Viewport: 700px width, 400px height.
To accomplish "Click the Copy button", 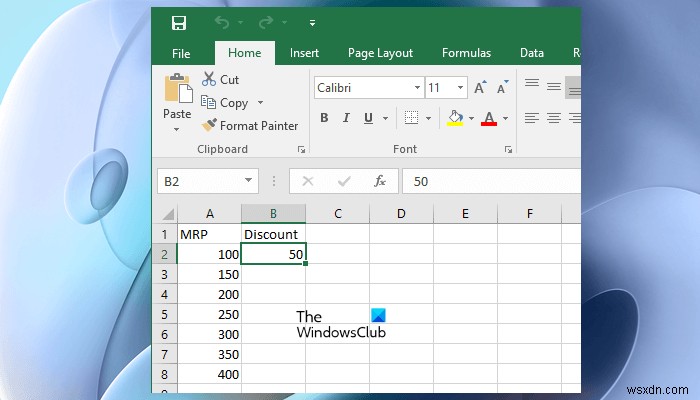I will pyautogui.click(x=225, y=103).
